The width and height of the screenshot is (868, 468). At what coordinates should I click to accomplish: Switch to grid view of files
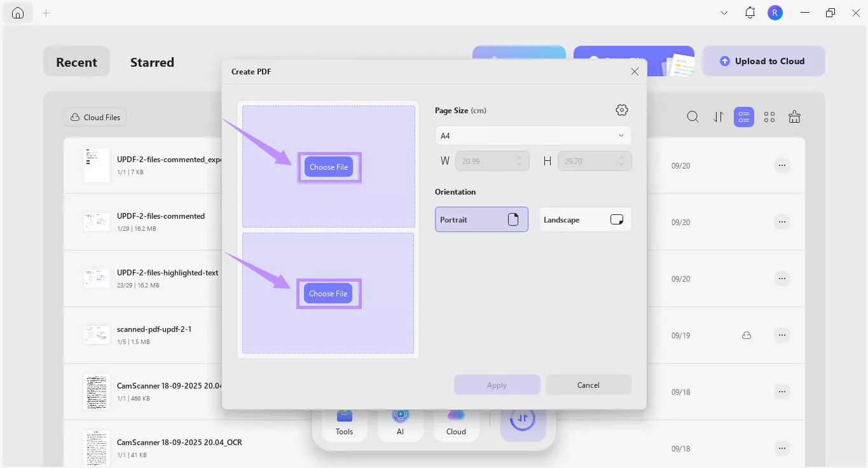tap(769, 117)
